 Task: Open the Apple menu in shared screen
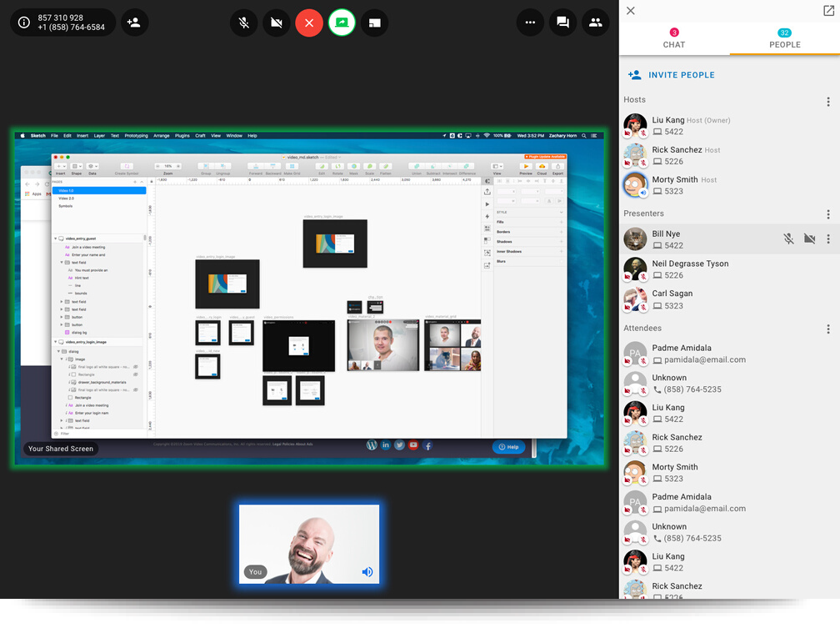(22, 136)
